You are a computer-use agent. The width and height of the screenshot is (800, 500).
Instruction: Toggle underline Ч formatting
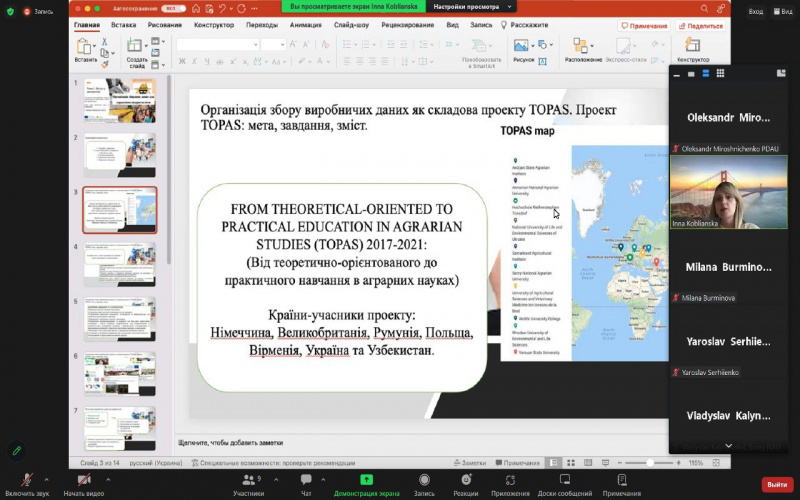tap(207, 62)
